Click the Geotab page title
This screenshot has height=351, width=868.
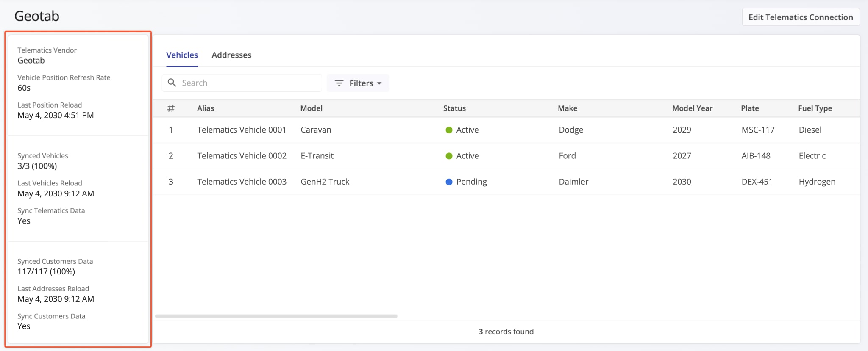37,16
